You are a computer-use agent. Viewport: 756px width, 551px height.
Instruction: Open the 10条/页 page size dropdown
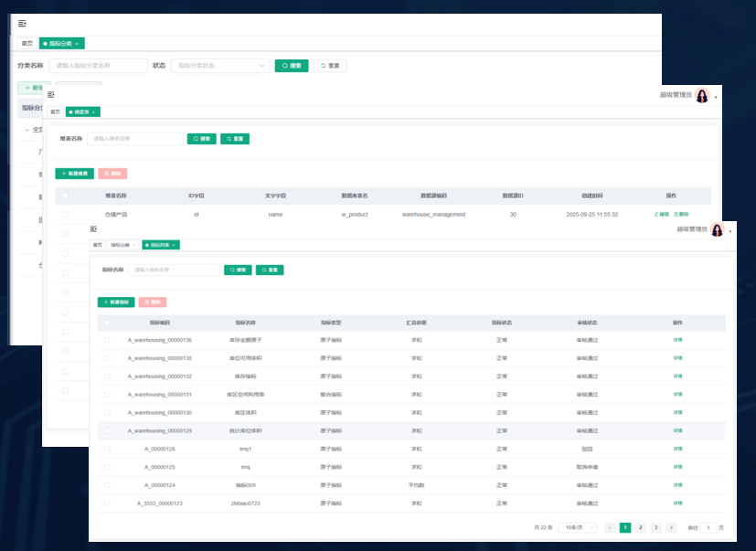[578, 528]
